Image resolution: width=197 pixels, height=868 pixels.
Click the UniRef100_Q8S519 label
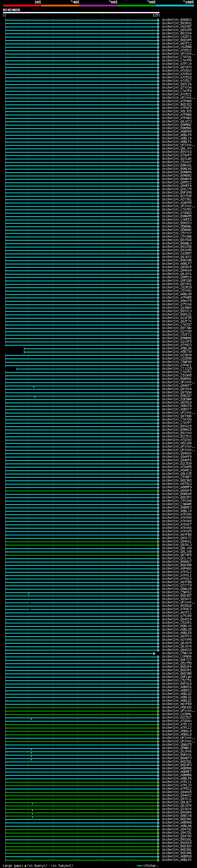coord(177,403)
